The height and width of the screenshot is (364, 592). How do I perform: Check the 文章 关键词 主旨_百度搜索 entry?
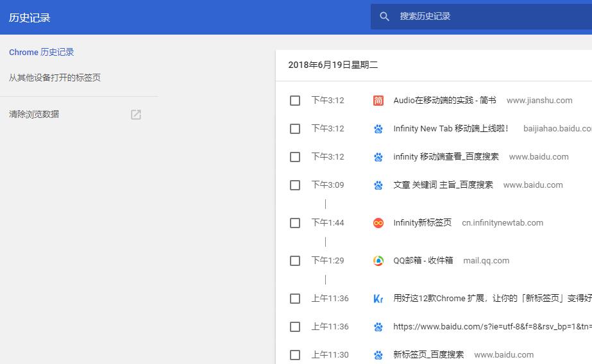click(295, 185)
